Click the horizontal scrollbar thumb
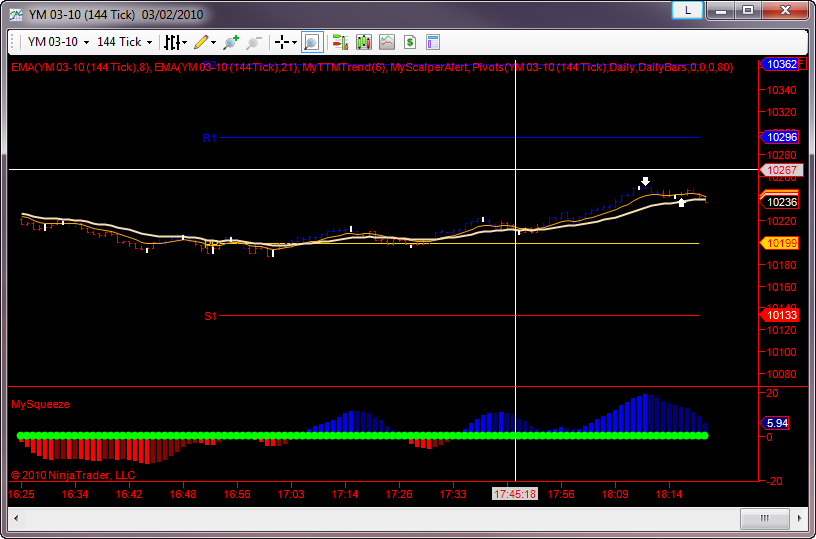The image size is (816, 539). [x=764, y=518]
